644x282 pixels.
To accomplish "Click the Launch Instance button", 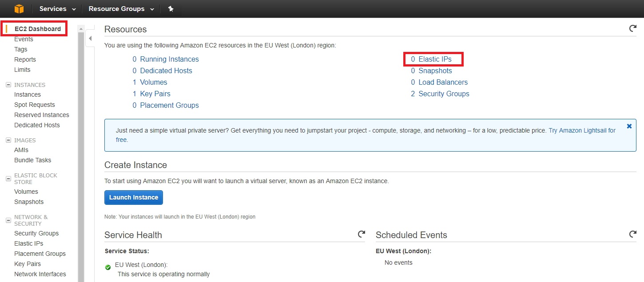I will tap(134, 197).
